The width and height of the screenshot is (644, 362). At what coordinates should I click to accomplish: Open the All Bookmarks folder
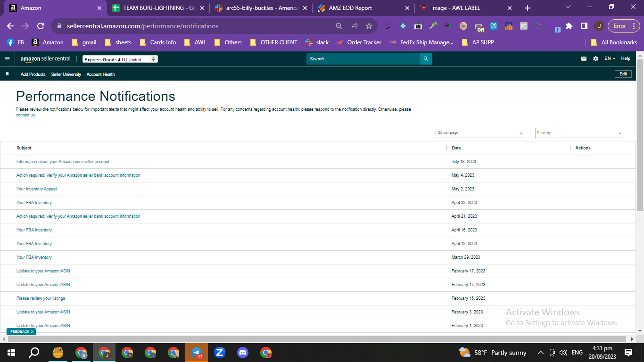(x=614, y=42)
